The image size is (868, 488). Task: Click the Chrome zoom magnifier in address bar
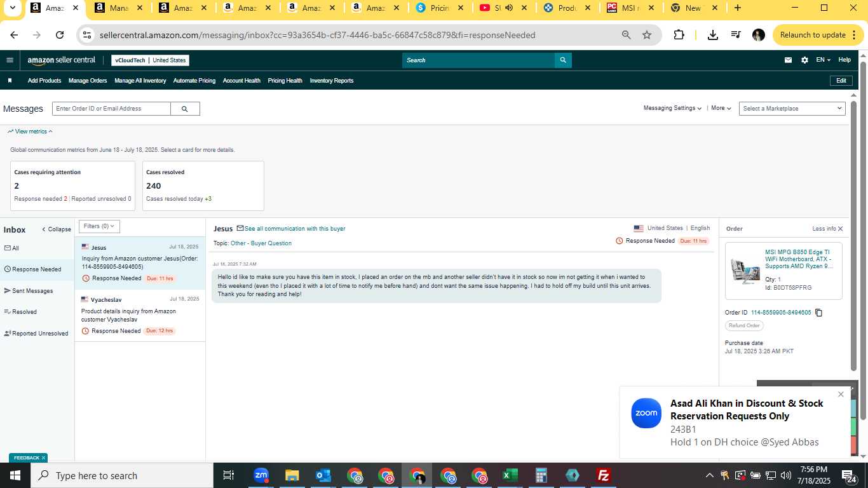(x=627, y=35)
